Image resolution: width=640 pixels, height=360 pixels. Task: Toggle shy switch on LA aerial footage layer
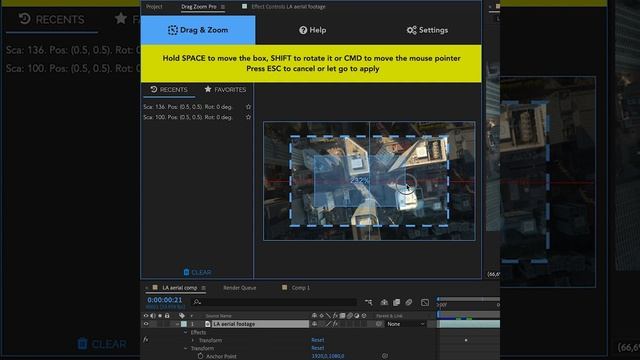tap(314, 324)
